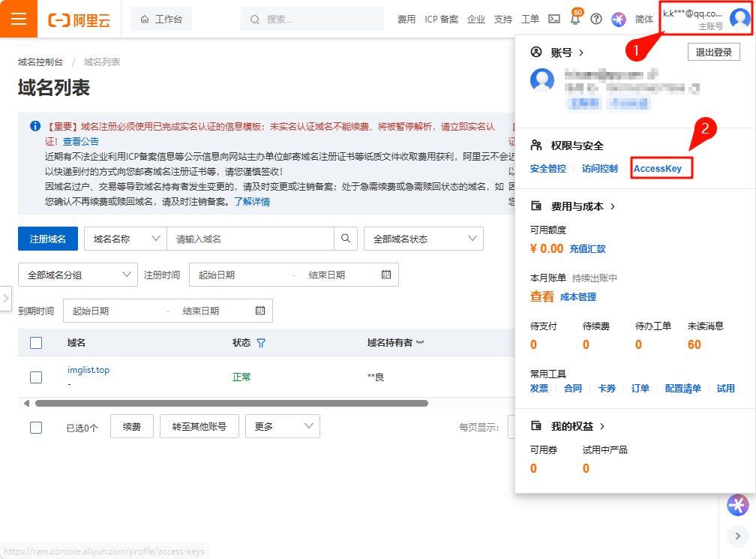Viewport: 756px width, 559px height.
Task: Open the imglist.top domain link
Action: click(88, 370)
